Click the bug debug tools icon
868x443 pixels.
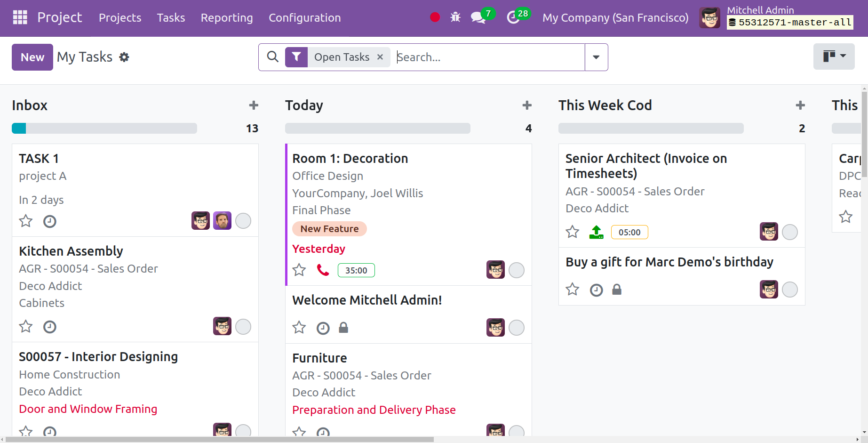tap(455, 17)
